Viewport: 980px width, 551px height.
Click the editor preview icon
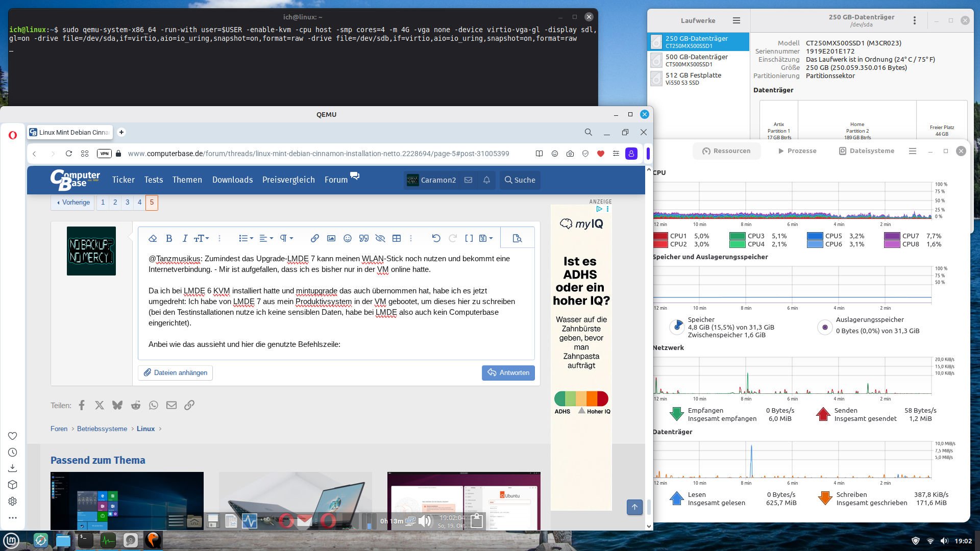pyautogui.click(x=517, y=238)
